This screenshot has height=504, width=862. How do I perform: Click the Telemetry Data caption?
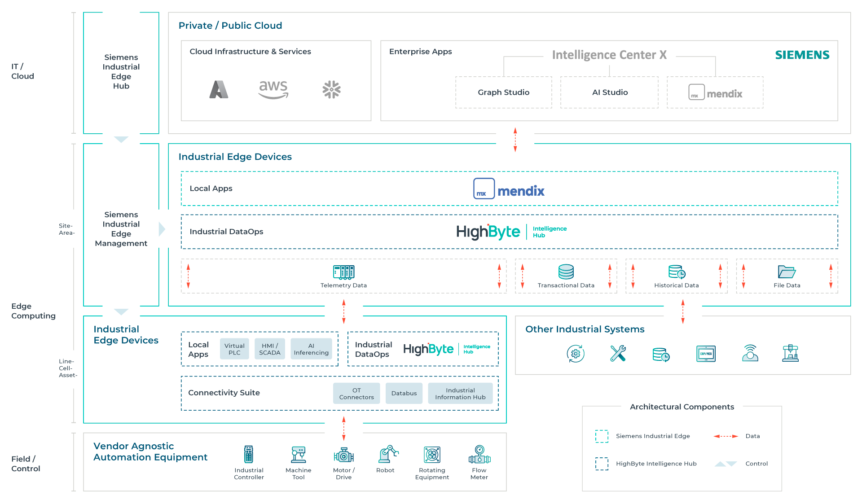[343, 285]
